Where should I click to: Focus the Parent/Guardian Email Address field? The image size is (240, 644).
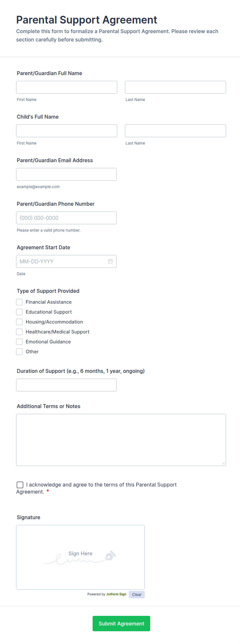tap(66, 174)
